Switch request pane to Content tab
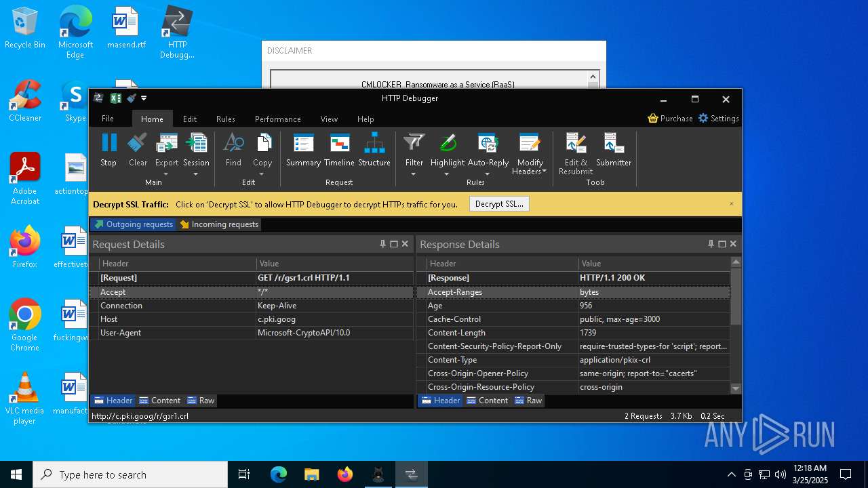868x488 pixels. pos(160,401)
